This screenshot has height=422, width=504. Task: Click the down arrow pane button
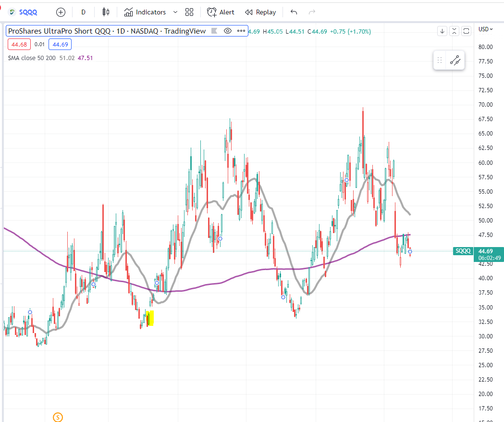coord(443,31)
